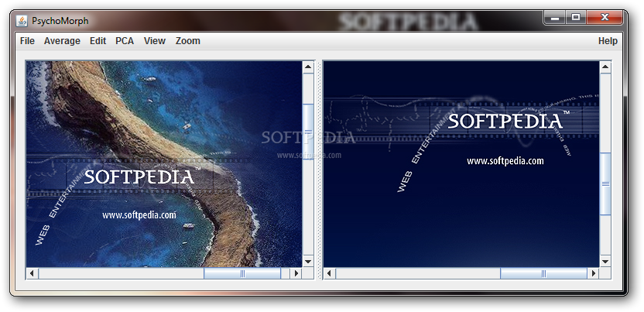
Task: Open the Zoom menu
Action: [x=187, y=41]
